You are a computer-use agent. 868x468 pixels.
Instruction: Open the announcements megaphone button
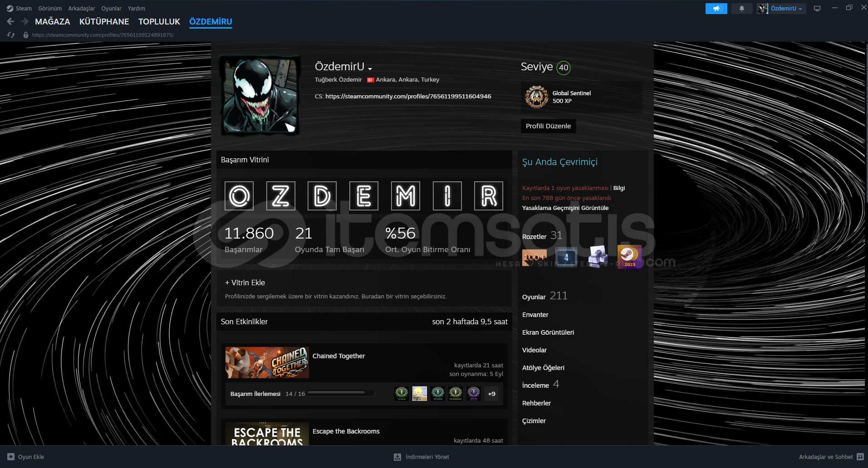click(x=716, y=8)
